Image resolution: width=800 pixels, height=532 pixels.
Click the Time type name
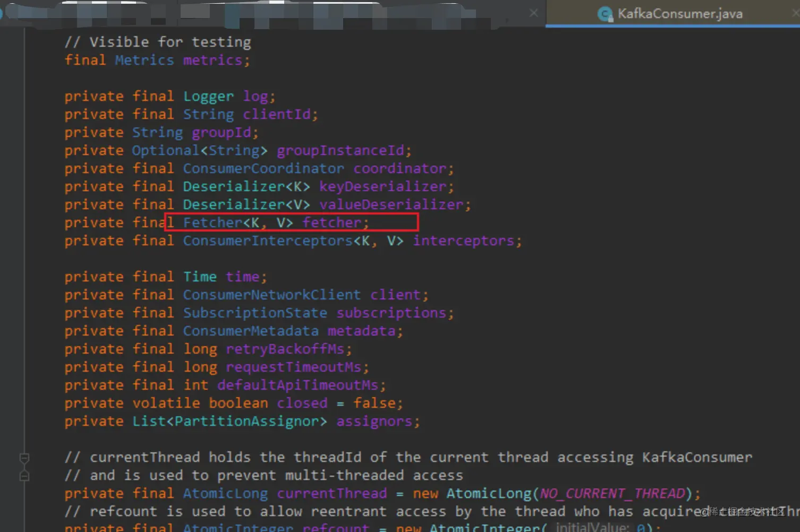pos(200,277)
